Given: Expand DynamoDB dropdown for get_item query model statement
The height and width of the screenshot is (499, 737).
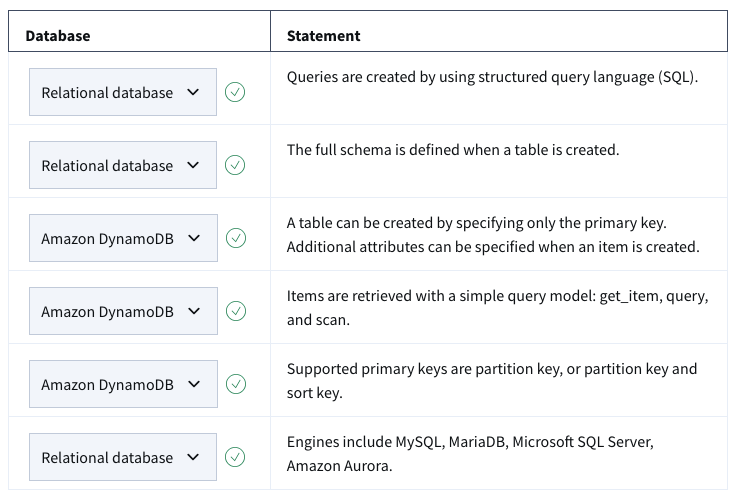Looking at the screenshot, I should [x=122, y=311].
